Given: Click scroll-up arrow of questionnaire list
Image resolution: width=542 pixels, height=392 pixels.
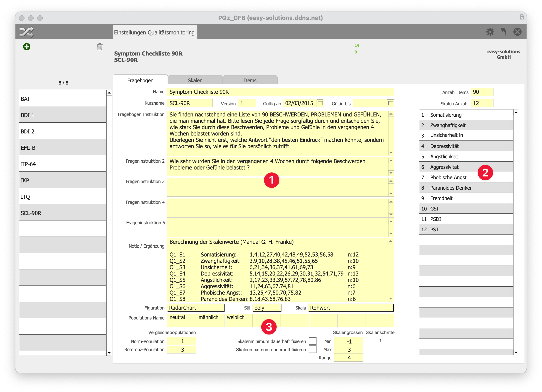Looking at the screenshot, I should click(109, 93).
